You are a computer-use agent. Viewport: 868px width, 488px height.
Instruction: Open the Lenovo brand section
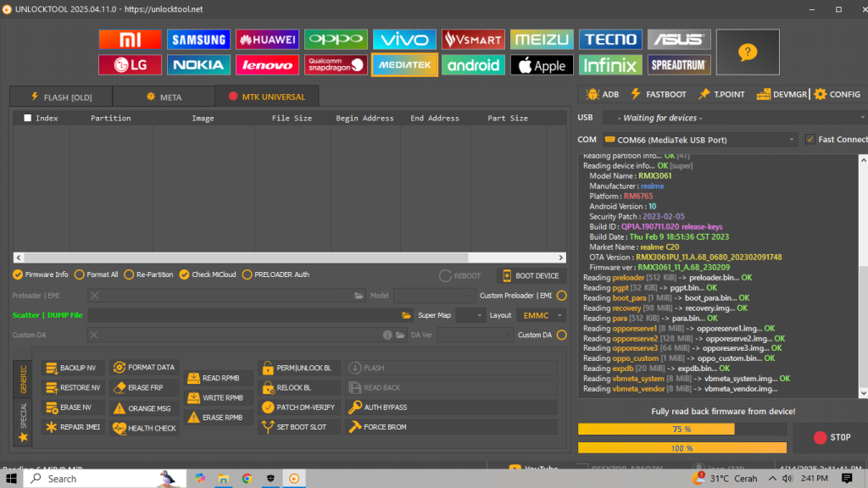(267, 64)
